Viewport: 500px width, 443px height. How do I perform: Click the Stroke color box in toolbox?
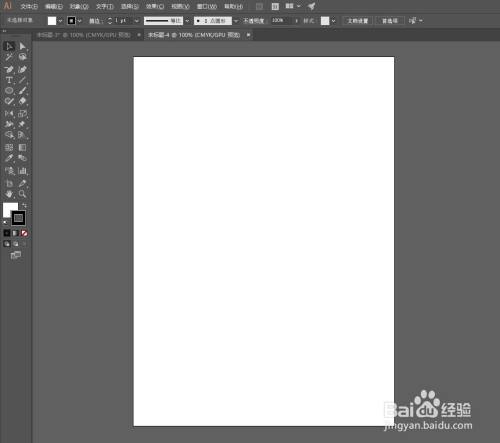18,218
